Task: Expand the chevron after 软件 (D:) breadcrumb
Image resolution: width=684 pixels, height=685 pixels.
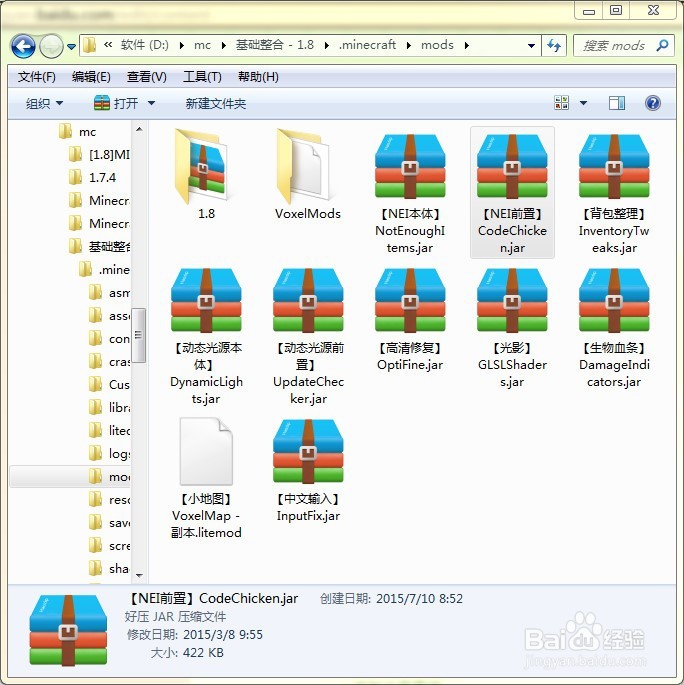Action: [182, 45]
